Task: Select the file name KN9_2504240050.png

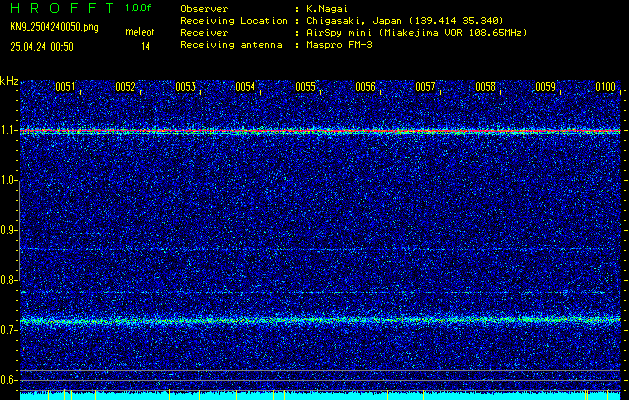Action: click(x=54, y=27)
